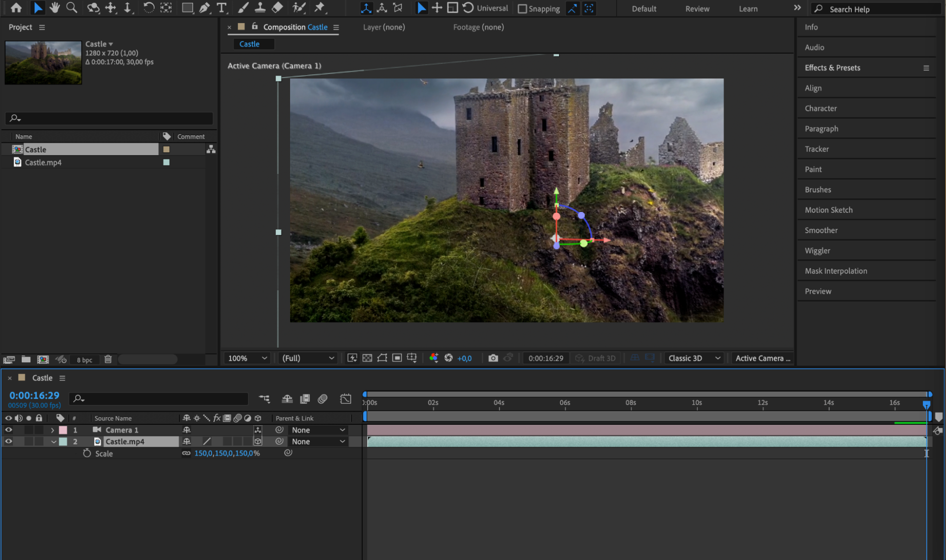Open the 100% magnification dropdown
The image size is (946, 560).
point(248,358)
